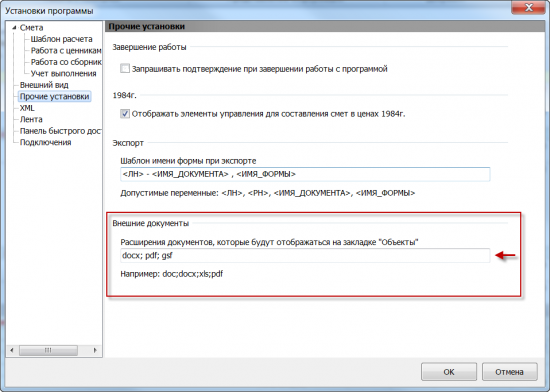Click the Завершение работы group label

tap(149, 47)
